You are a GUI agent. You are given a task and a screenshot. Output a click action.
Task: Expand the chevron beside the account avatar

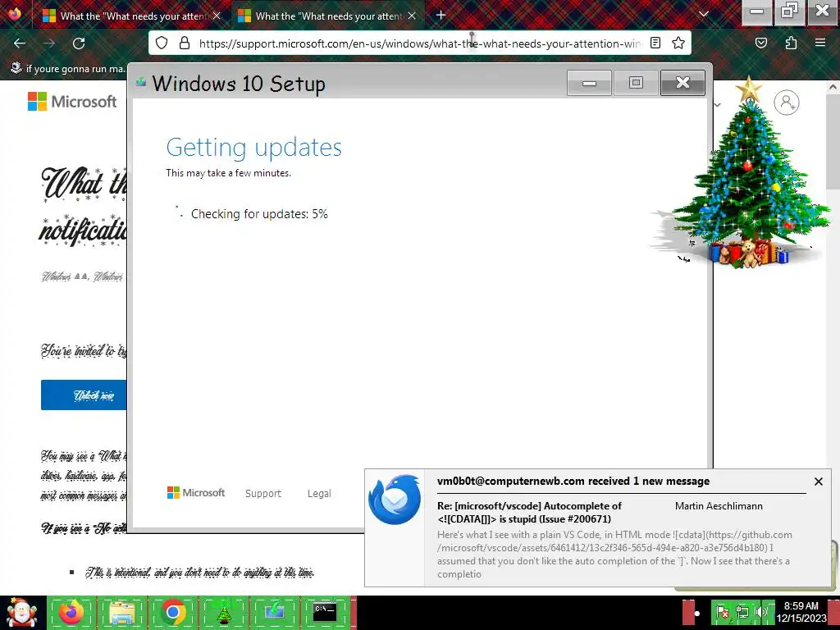717,104
